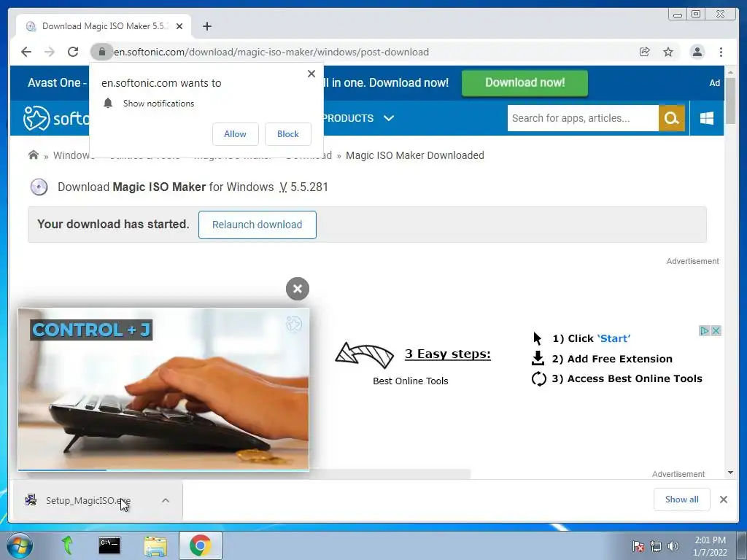
Task: Click the page vertical scrollbar
Action: [x=730, y=101]
